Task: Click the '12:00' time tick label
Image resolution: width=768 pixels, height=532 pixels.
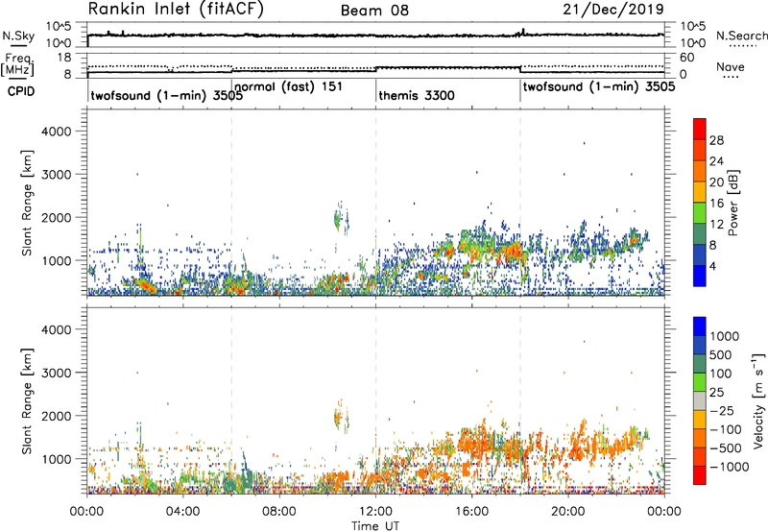Action: [x=375, y=512]
